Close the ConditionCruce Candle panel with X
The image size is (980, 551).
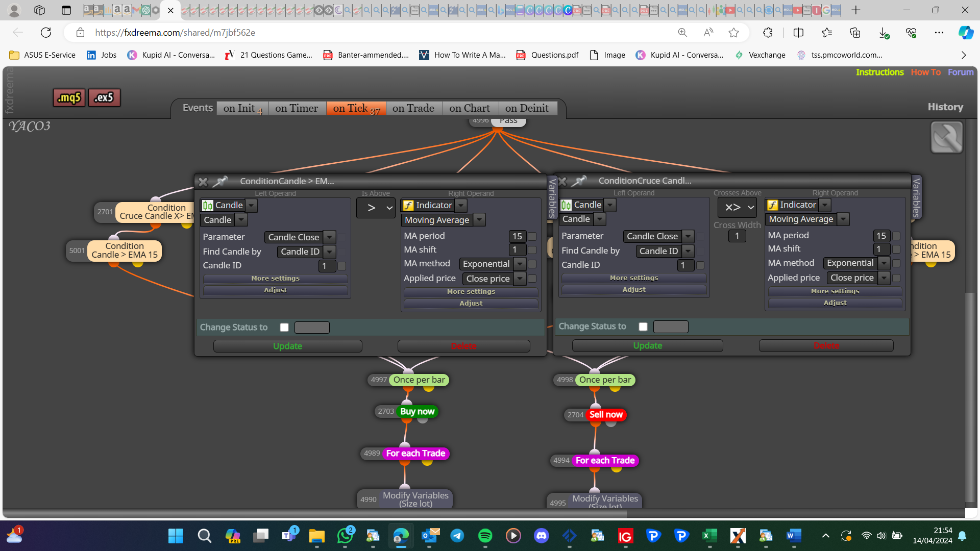pos(562,181)
